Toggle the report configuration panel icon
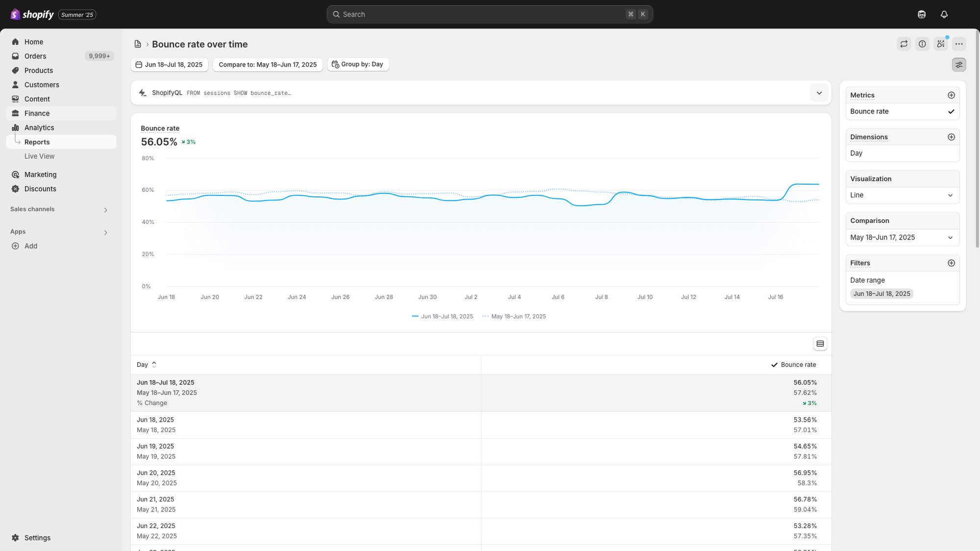 click(x=959, y=65)
